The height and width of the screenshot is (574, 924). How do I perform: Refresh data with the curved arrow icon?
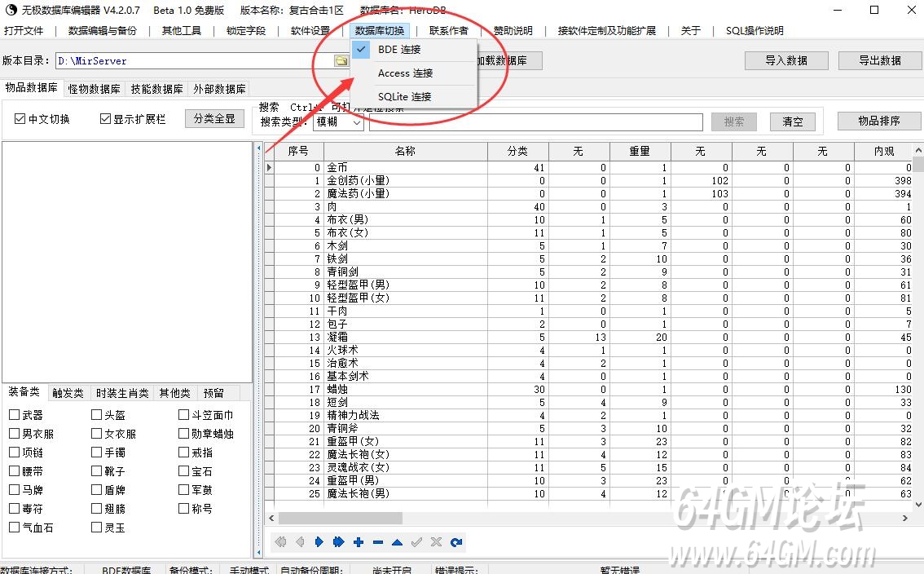pos(456,542)
